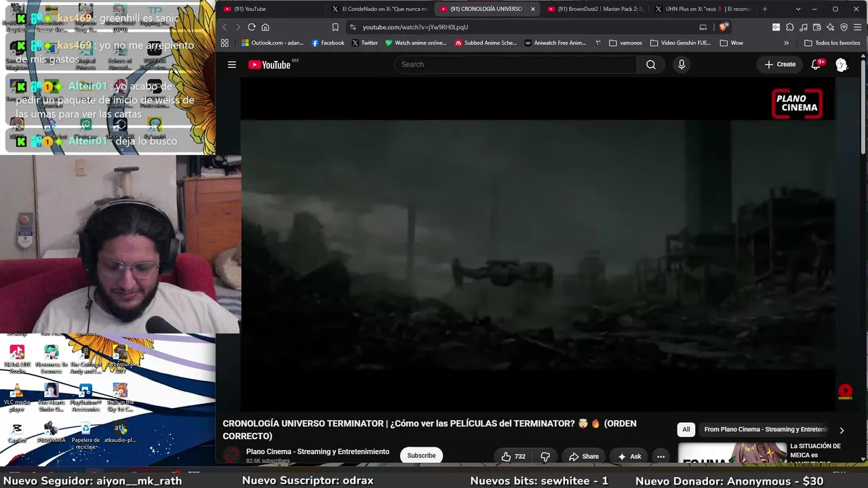The width and height of the screenshot is (868, 488).
Task: Click the Ask button under the video
Action: click(x=629, y=456)
